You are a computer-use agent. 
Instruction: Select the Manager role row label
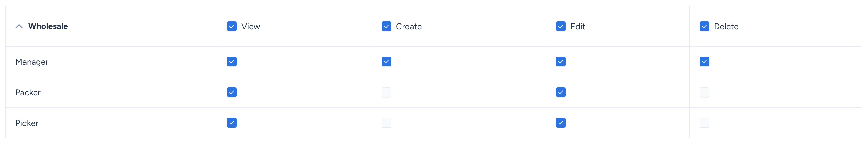(32, 62)
